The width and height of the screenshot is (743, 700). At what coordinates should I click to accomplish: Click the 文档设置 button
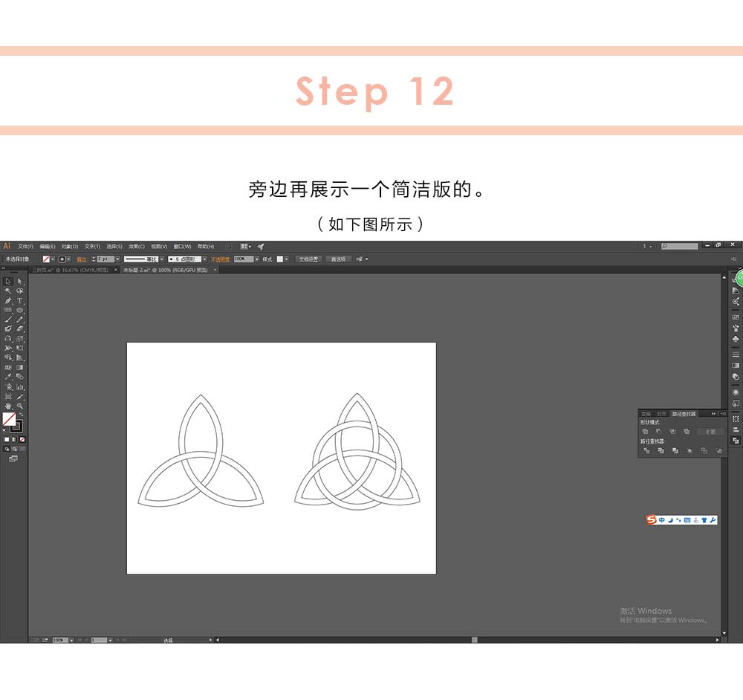(309, 259)
